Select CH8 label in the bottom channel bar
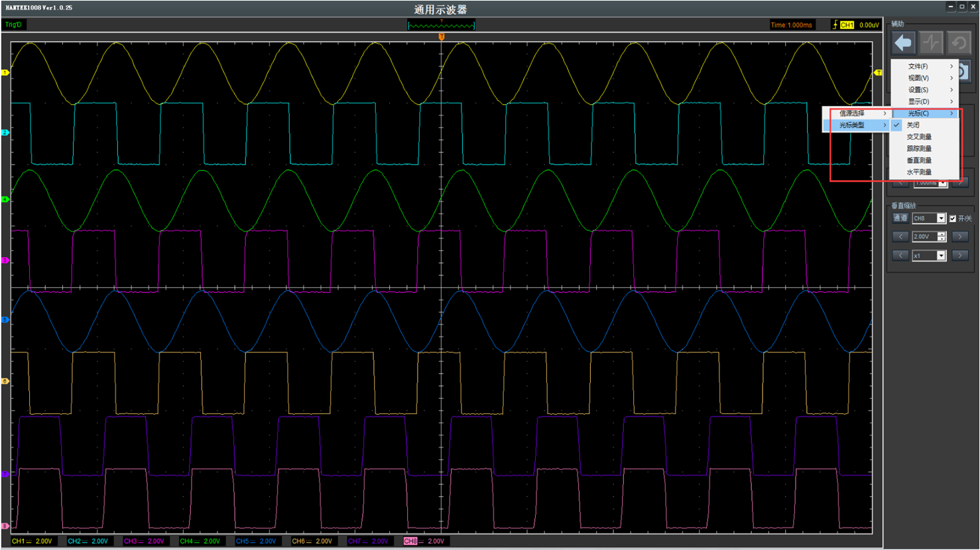 pyautogui.click(x=410, y=541)
